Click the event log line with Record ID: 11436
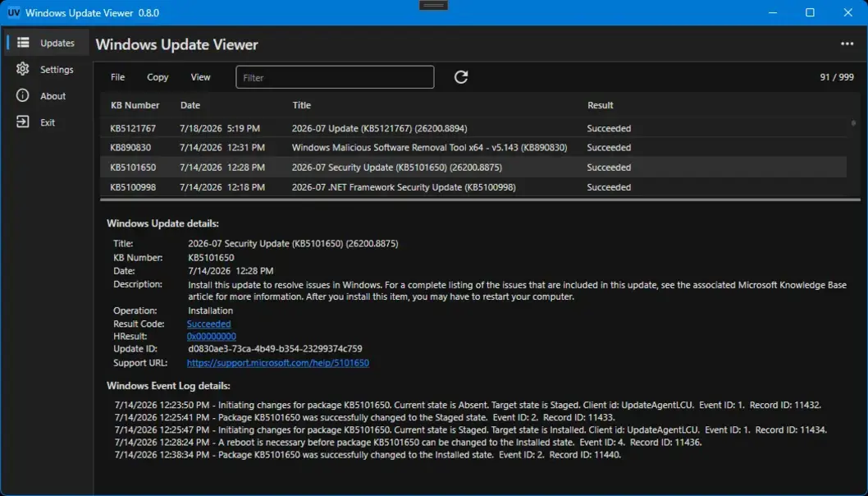Screen dimensions: 868x496 click(408, 443)
